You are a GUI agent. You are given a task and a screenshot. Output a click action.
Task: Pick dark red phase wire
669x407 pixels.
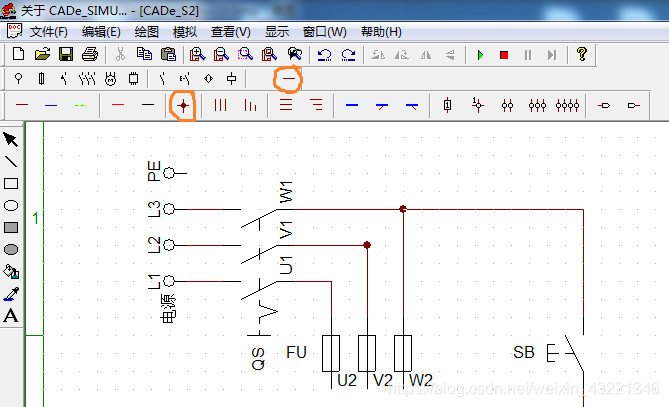tap(22, 105)
